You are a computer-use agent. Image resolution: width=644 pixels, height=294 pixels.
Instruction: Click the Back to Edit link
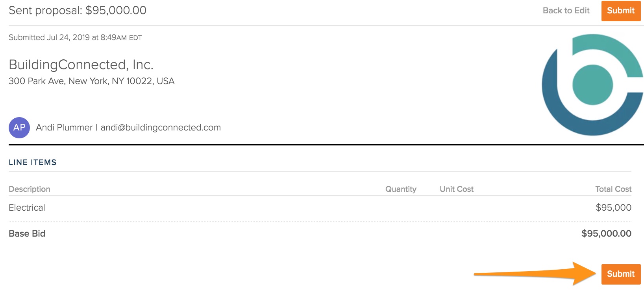tap(566, 11)
